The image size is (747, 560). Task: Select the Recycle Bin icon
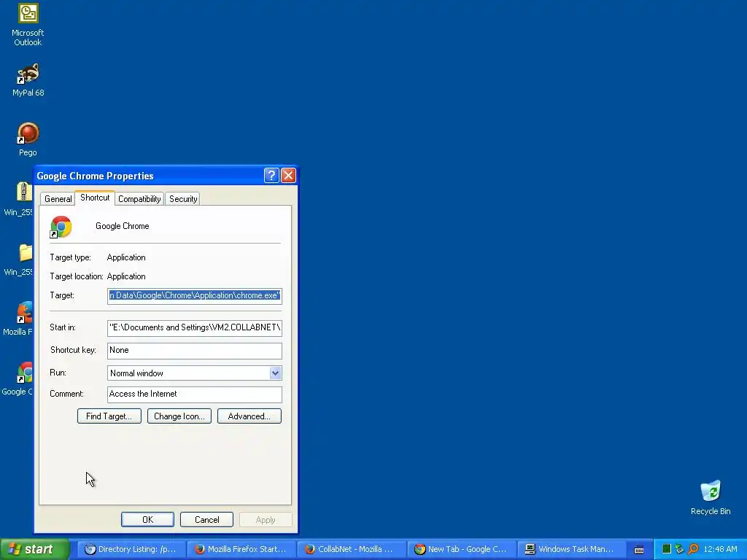click(711, 497)
